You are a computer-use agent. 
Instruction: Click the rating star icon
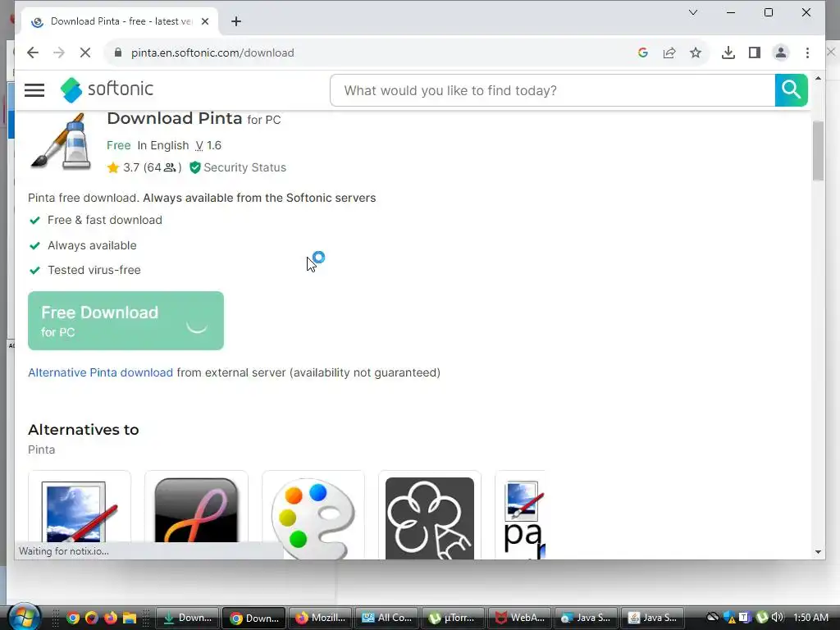[112, 167]
